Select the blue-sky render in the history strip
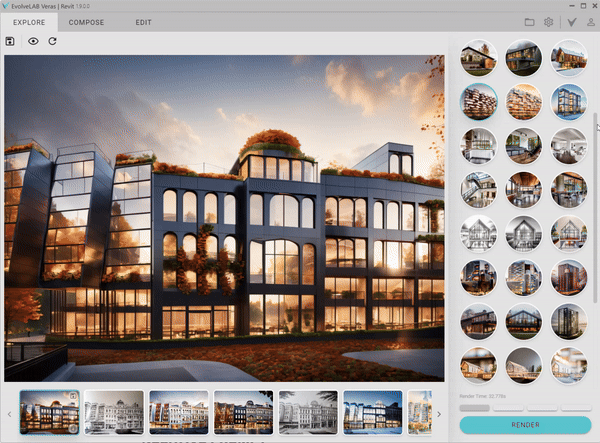Screen dimensions: 600x443 tap(373, 412)
